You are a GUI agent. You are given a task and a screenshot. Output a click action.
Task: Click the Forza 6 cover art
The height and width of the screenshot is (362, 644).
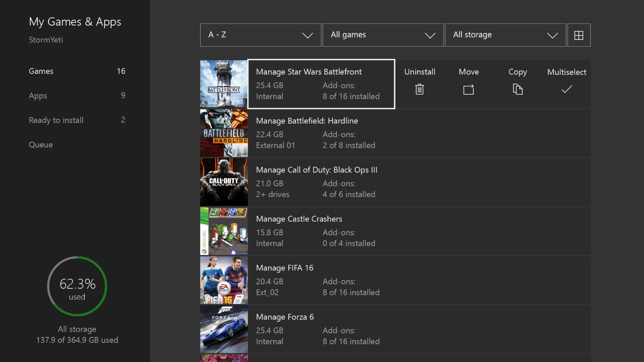coord(224,329)
